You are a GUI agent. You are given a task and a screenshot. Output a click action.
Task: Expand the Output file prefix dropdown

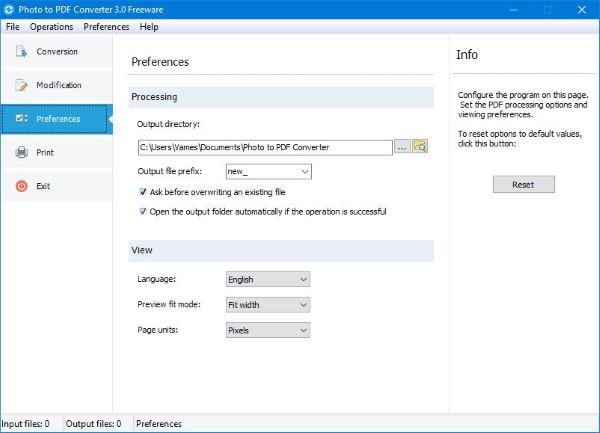pos(305,171)
